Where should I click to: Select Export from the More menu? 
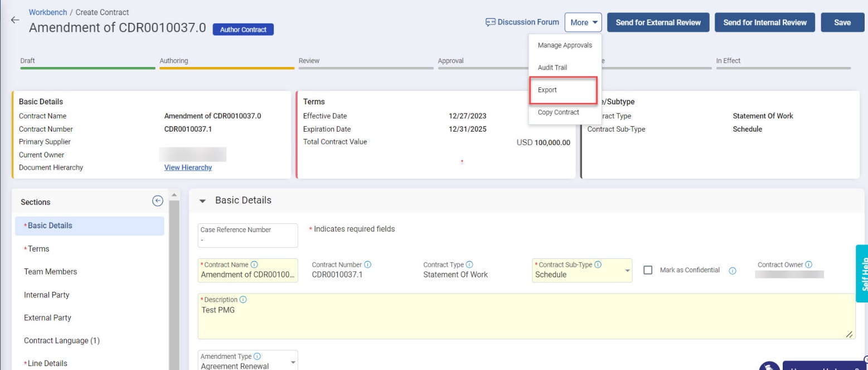[547, 90]
